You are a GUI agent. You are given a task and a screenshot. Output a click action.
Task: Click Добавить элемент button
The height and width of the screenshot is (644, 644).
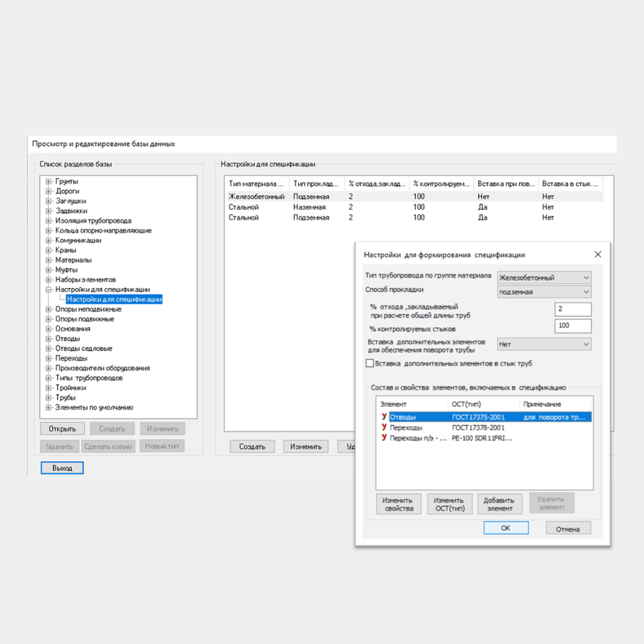click(500, 504)
